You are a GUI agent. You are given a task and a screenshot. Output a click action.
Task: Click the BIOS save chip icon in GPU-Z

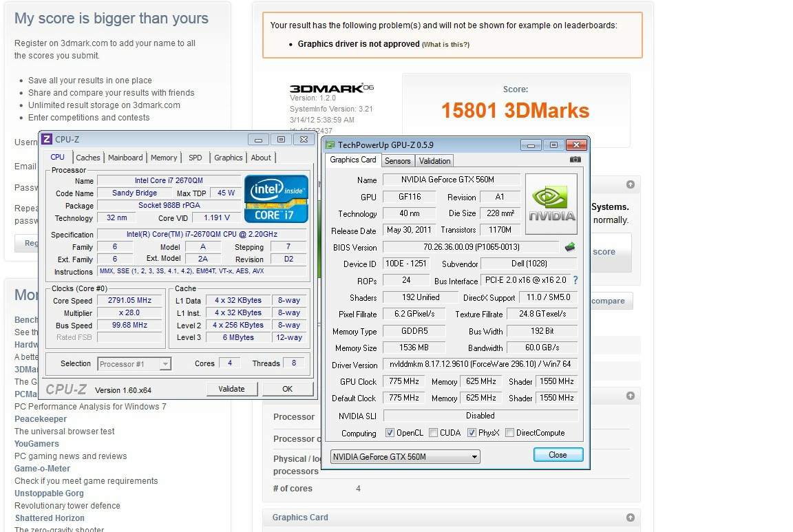click(570, 247)
